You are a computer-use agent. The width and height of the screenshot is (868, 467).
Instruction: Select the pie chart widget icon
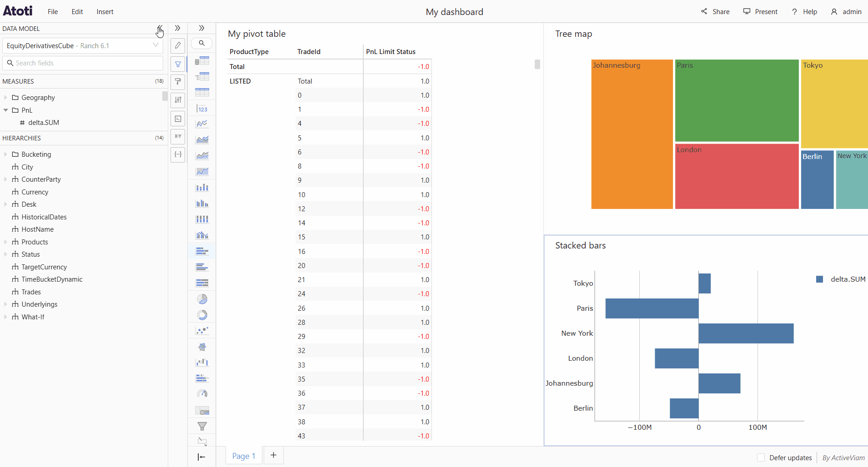pos(202,299)
